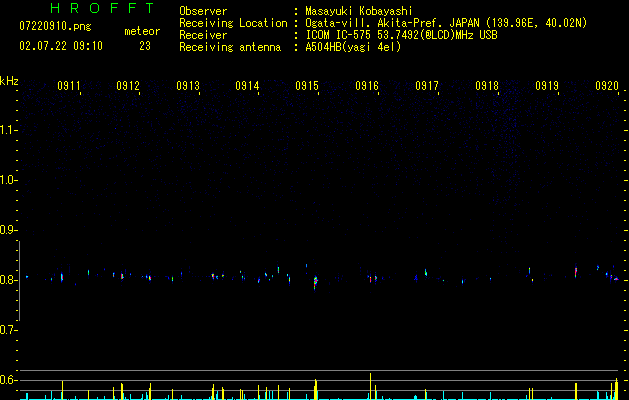The image size is (629, 400).
Task: Click the 0920 time marker
Action: (x=607, y=85)
